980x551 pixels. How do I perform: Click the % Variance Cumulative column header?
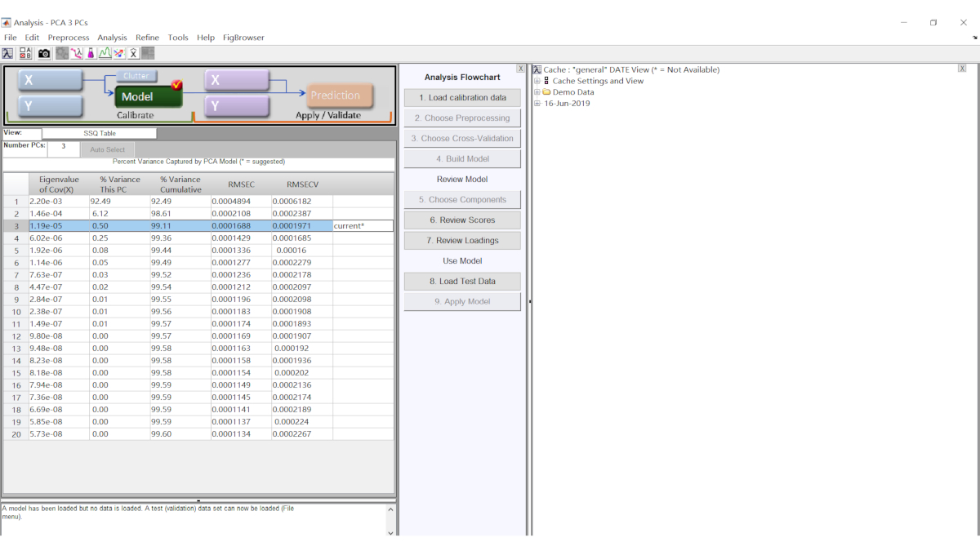pyautogui.click(x=180, y=184)
